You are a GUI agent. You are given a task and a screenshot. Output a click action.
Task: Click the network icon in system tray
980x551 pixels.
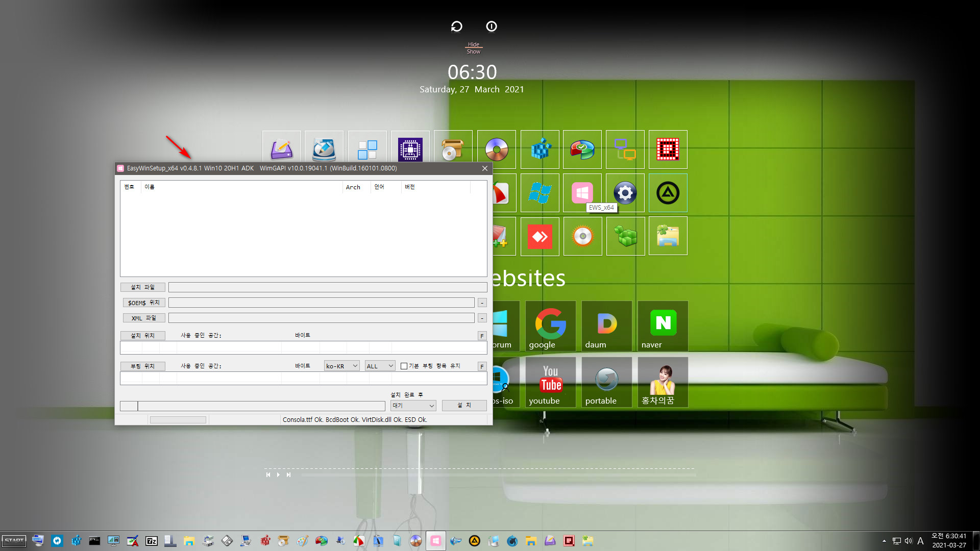pos(896,541)
